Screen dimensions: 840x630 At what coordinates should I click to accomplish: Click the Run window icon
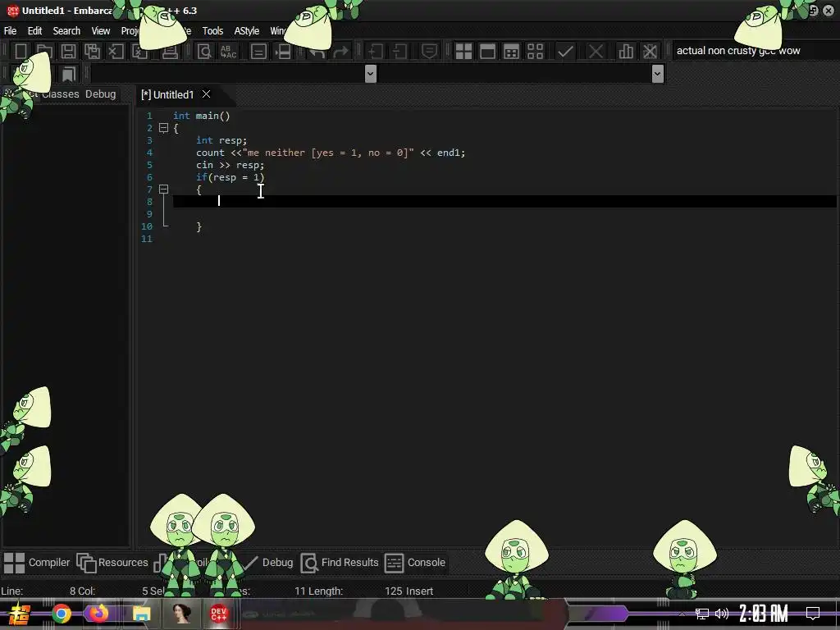point(487,52)
